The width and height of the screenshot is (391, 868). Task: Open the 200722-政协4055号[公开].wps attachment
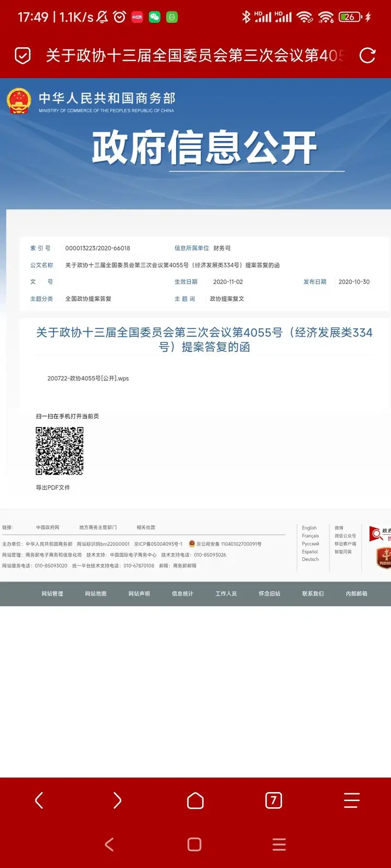(88, 379)
